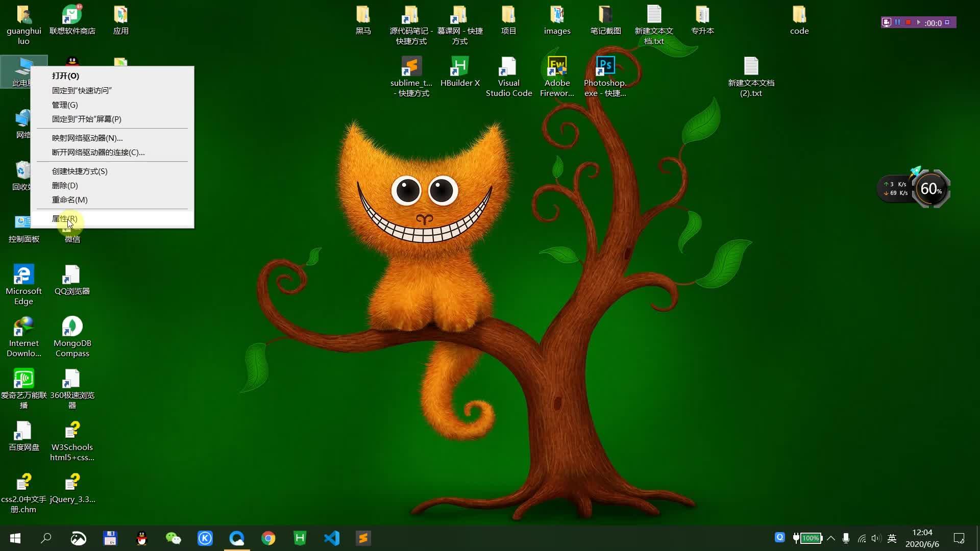Open VS Code from the taskbar
The height and width of the screenshot is (551, 980).
(x=331, y=538)
